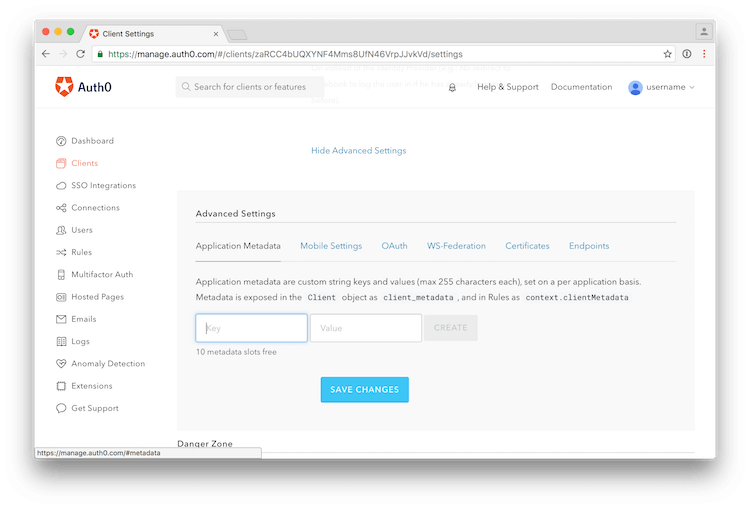Click the Emails envelope icon

pyautogui.click(x=61, y=319)
